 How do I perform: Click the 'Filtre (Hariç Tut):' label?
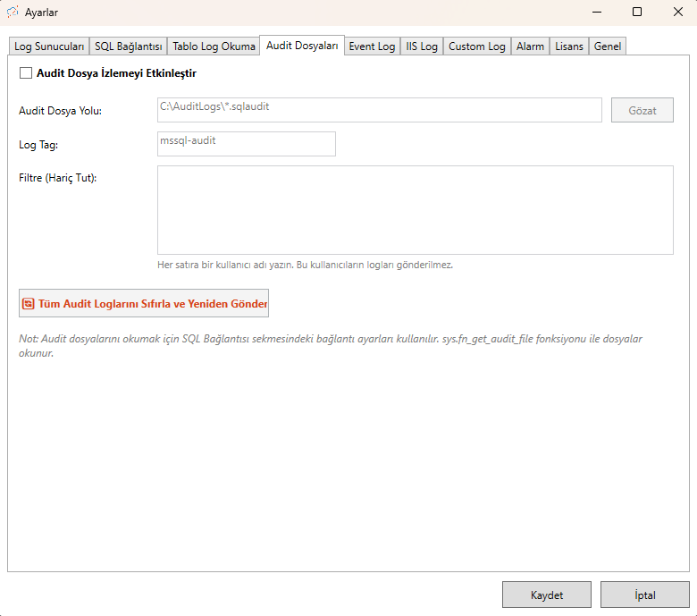[x=57, y=178]
